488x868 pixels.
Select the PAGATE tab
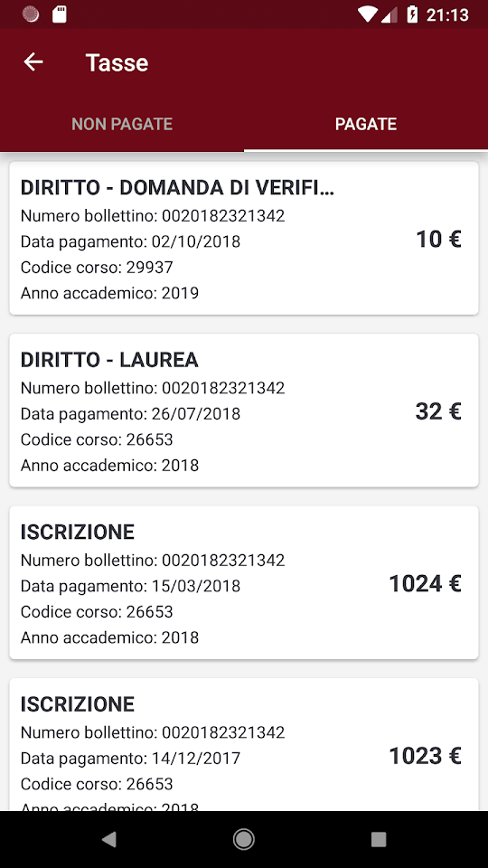coord(366,124)
